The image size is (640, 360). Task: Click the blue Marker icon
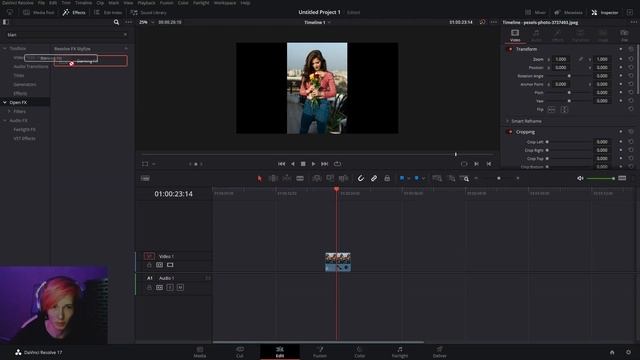(x=416, y=178)
